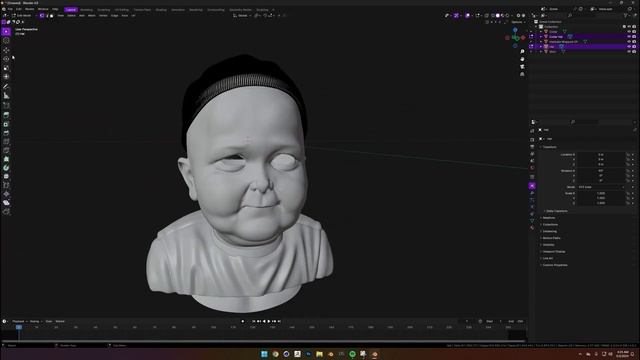The height and width of the screenshot is (360, 640).
Task: Select the Measure ruler tool
Action: coord(6,96)
